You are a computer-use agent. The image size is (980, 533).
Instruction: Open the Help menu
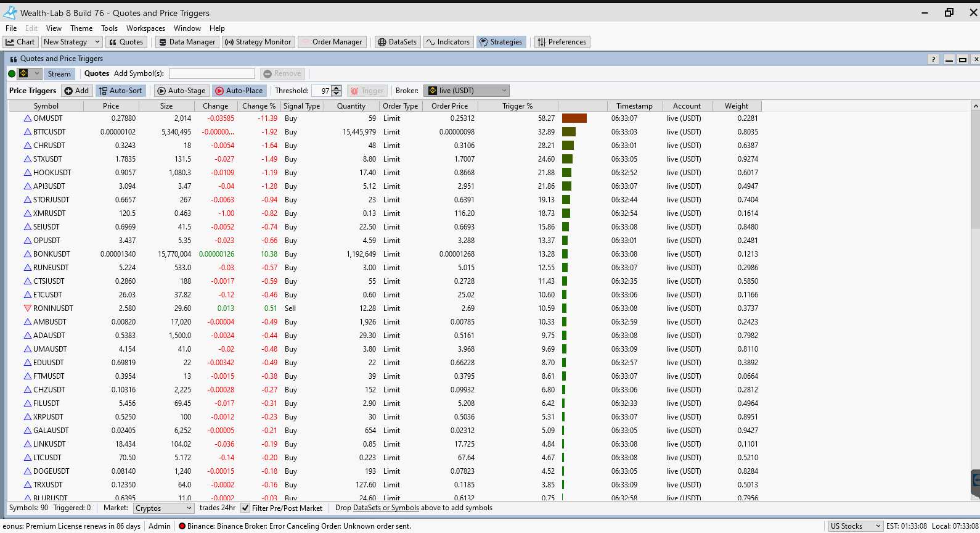pos(217,28)
